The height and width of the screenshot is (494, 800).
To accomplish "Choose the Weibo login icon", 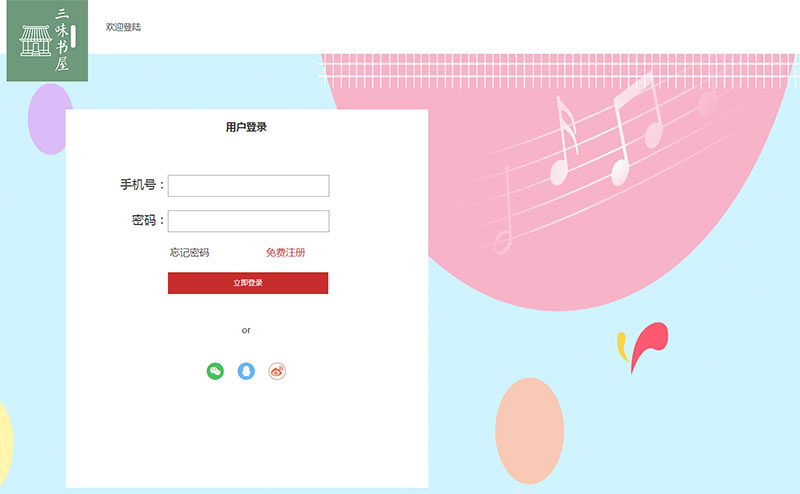I will (x=277, y=371).
